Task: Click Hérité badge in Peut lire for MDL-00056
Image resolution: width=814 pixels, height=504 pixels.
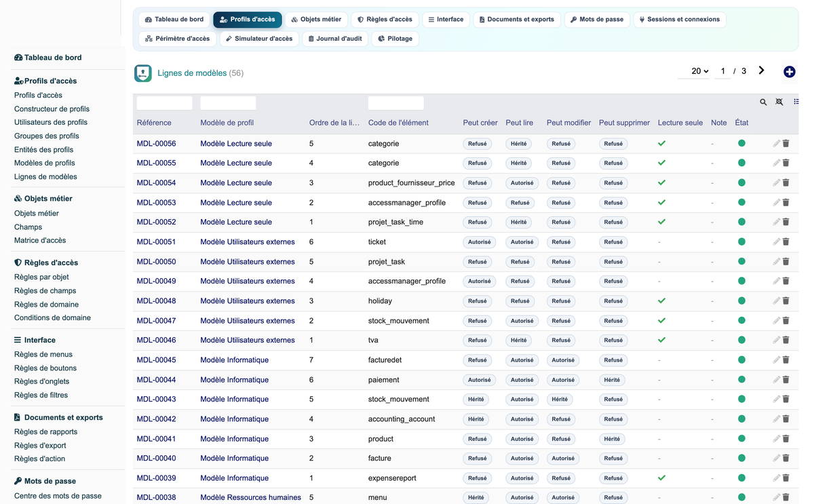Action: pyautogui.click(x=519, y=144)
